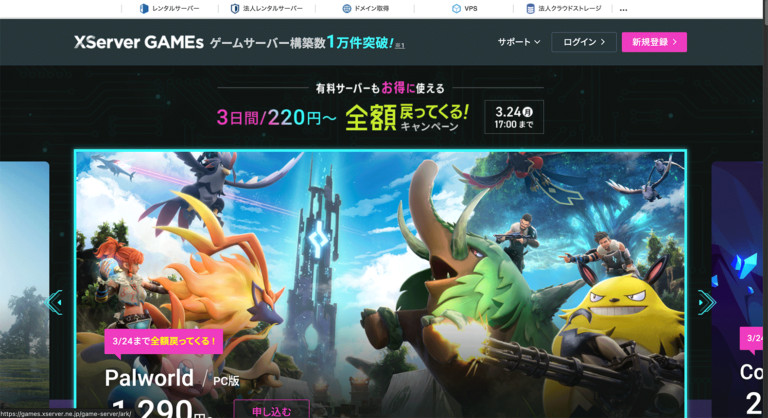
Task: Click the next game slide on the right
Action: click(737, 289)
